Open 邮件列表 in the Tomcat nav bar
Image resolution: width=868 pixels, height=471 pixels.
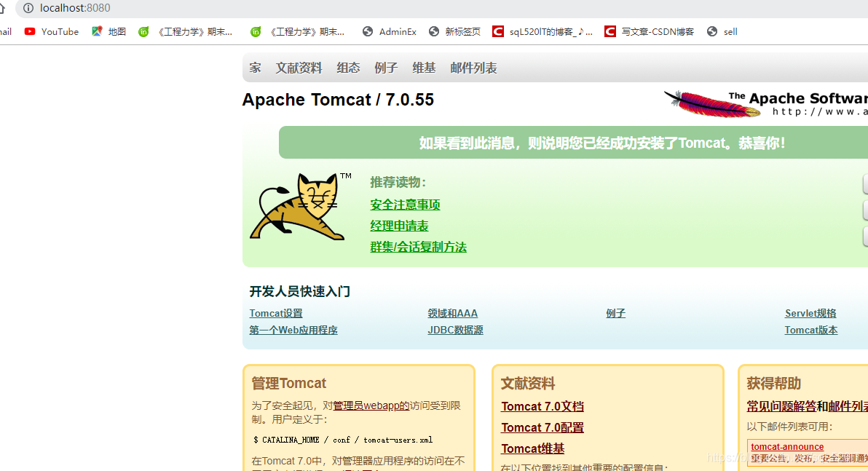473,68
